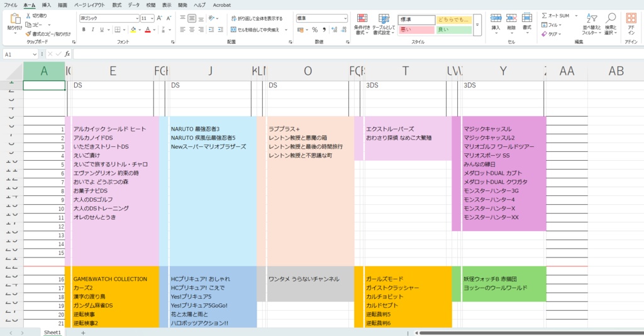The height and width of the screenshot is (336, 644).
Task: Increase font size with the larger A icon
Action: (159, 18)
